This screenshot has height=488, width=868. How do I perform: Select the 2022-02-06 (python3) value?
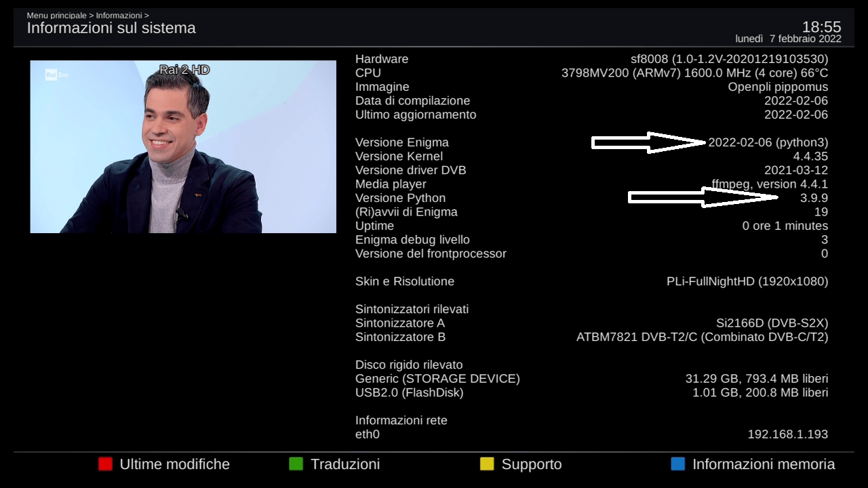pos(768,142)
